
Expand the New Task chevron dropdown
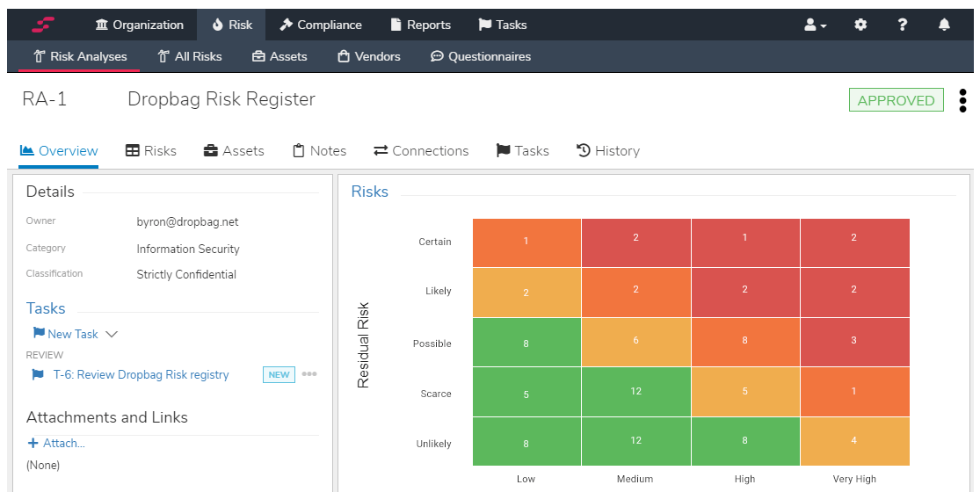point(112,334)
